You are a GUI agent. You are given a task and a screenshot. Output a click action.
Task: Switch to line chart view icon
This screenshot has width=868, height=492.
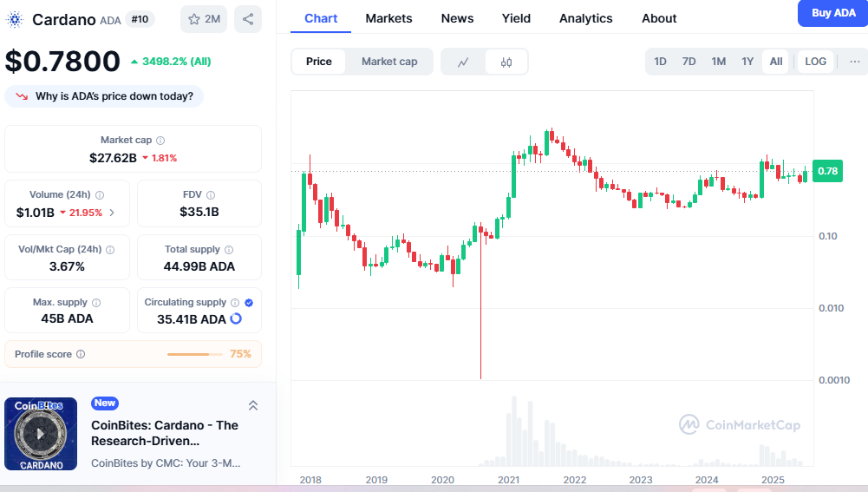tap(463, 62)
